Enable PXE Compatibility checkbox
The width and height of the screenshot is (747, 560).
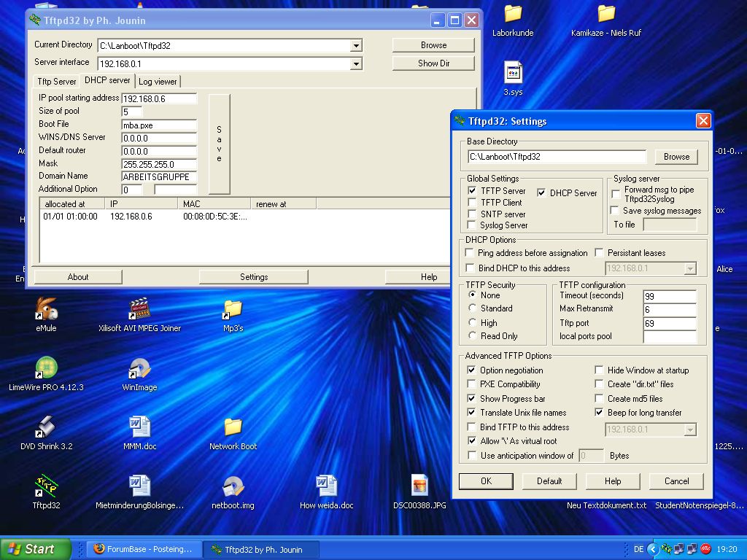click(472, 384)
